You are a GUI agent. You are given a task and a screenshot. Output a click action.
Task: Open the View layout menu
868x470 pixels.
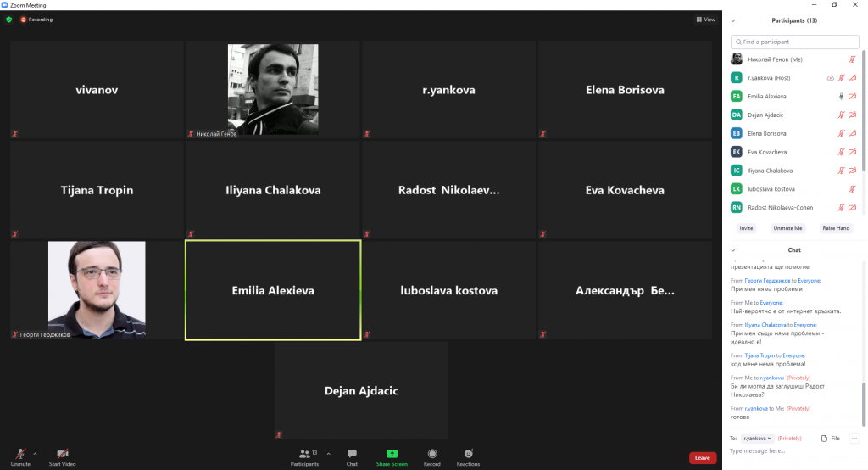coord(706,20)
